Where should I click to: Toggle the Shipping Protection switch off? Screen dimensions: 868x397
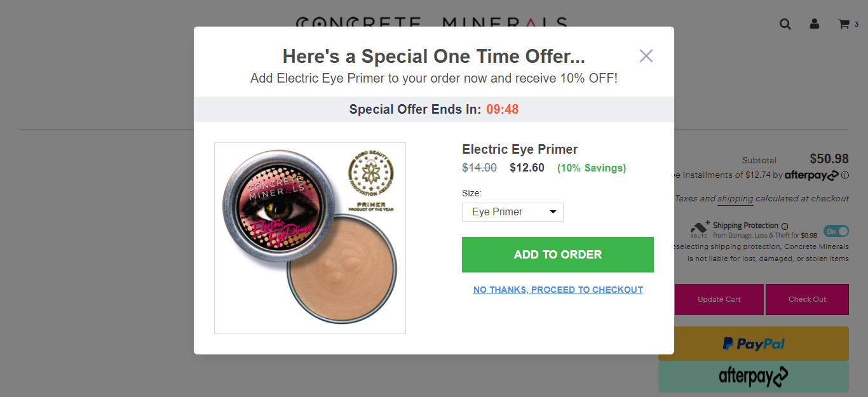(x=836, y=231)
